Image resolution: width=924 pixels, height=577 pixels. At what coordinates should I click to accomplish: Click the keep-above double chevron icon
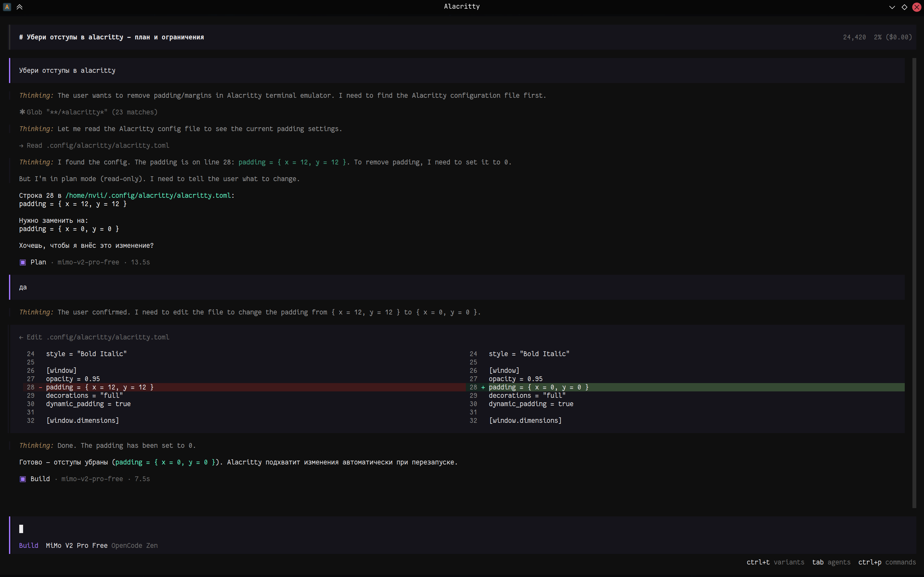coord(20,7)
